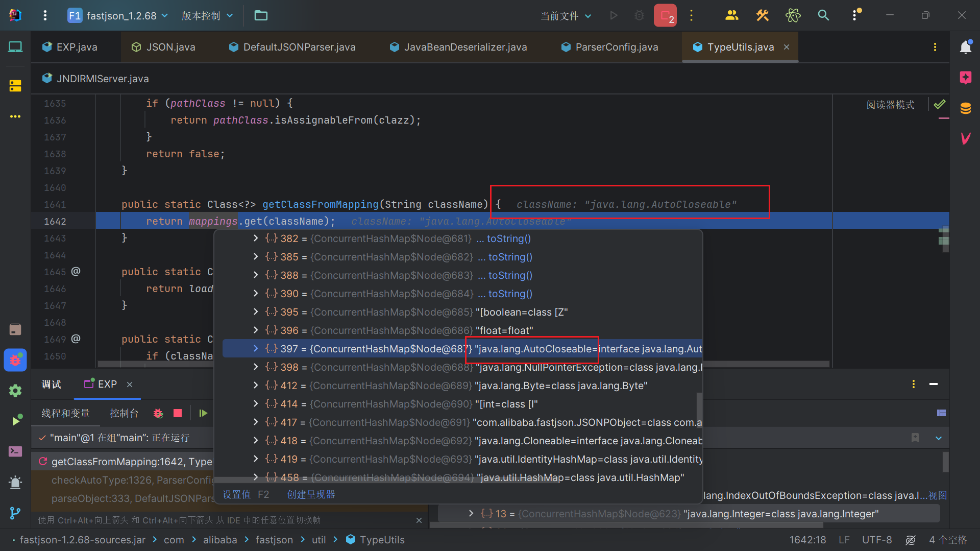The height and width of the screenshot is (551, 980).
Task: Click TypeUtils in breadcrumb bar
Action: point(376,540)
